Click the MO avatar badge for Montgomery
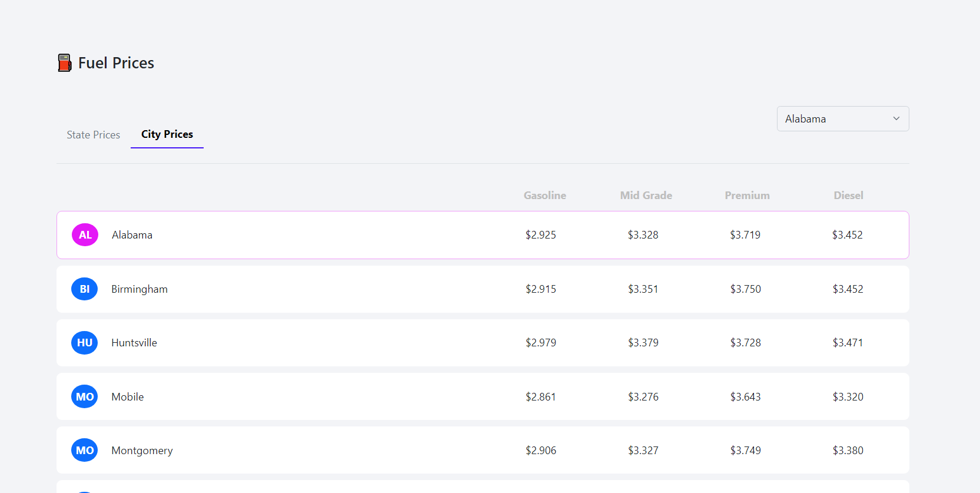 tap(85, 451)
